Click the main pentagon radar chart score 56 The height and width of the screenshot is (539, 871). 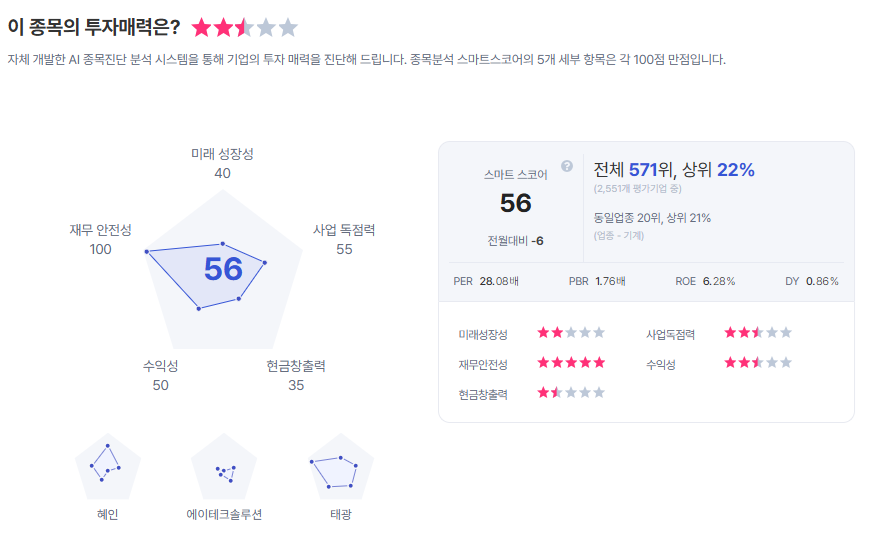(223, 268)
